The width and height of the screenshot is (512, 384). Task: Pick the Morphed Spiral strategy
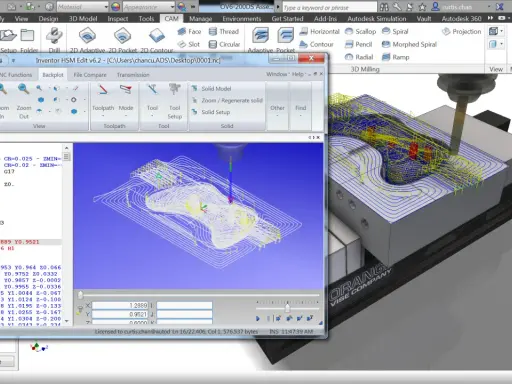[409, 44]
